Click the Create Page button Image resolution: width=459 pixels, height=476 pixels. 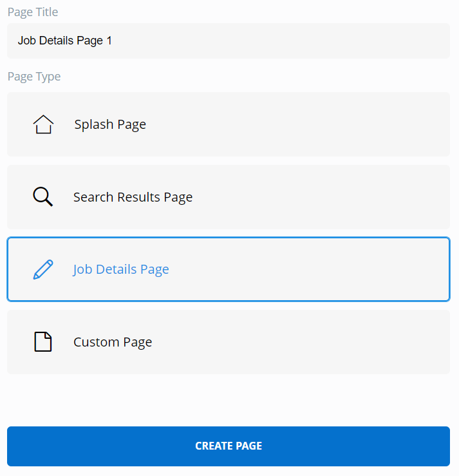pos(228,446)
